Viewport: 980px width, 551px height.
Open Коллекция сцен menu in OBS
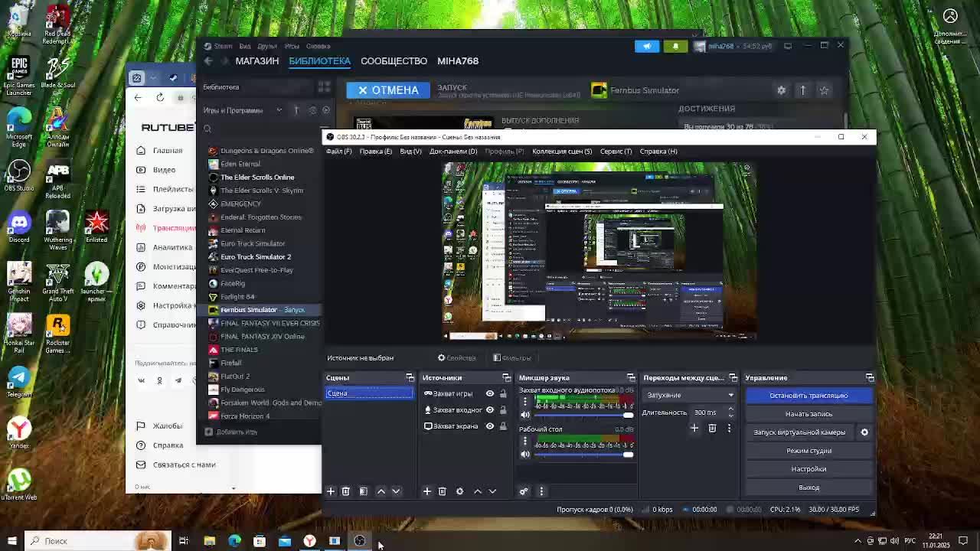pos(562,152)
